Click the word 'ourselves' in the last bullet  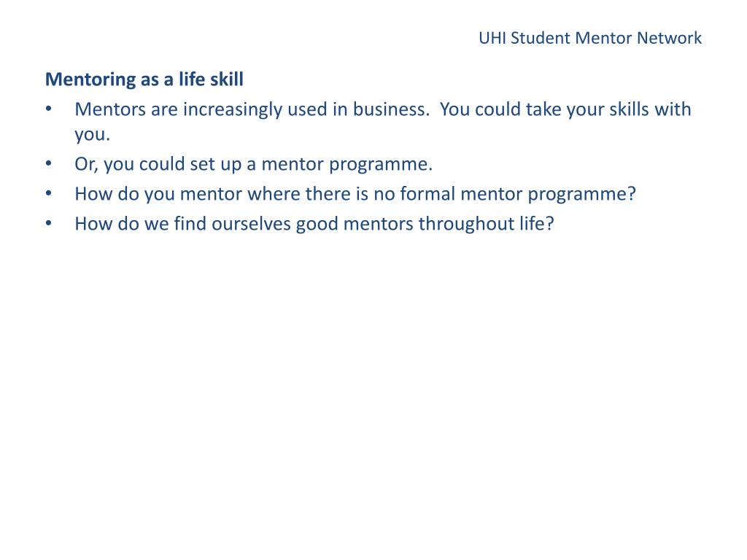(x=251, y=224)
